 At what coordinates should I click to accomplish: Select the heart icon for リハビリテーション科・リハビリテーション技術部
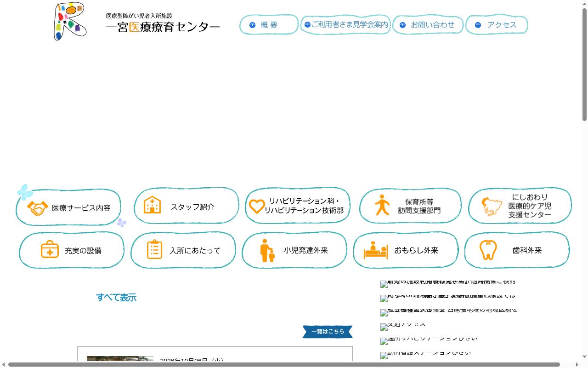[x=257, y=206]
